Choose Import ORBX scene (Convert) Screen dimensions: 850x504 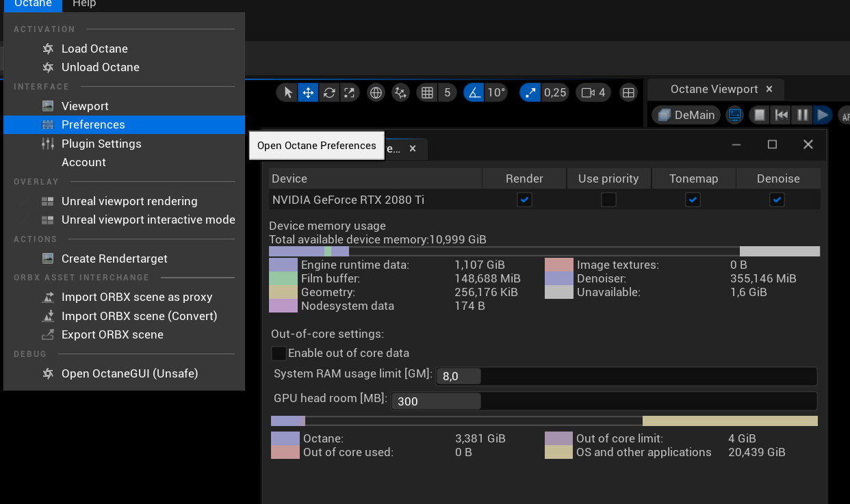(x=140, y=316)
